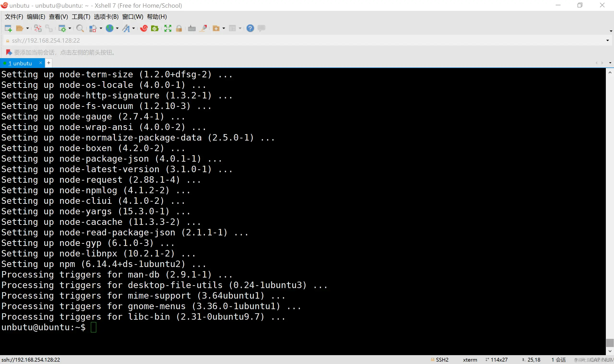Viewport: 614px width, 364px height.
Task: Close the unbutu session tab
Action: coord(41,63)
